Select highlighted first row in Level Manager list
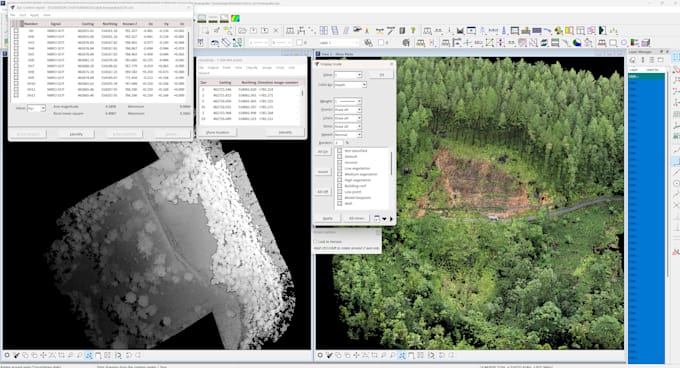680x368 pixels. 646,76
